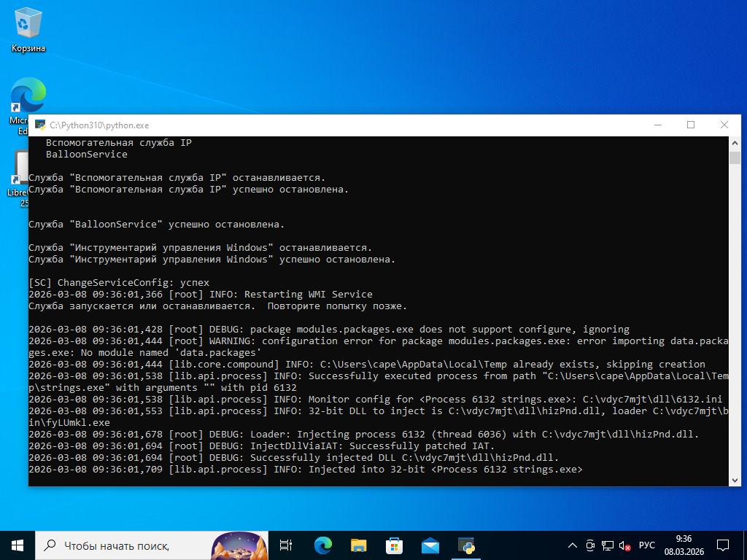Open File Explorer from the taskbar

[358, 545]
